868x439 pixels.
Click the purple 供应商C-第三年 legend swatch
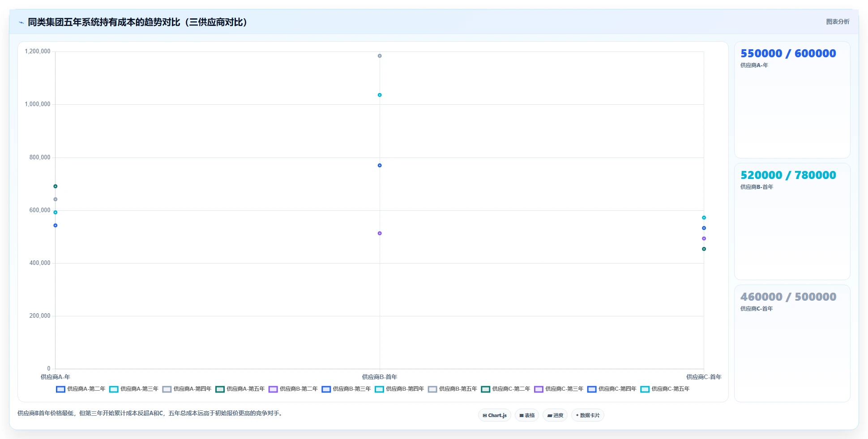(539, 389)
